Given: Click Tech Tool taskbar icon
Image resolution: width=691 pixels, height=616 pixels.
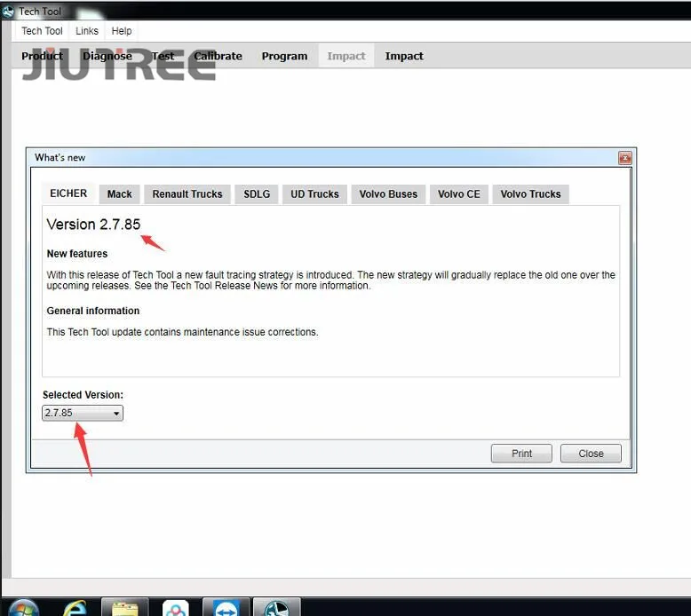Looking at the screenshot, I should [x=277, y=608].
